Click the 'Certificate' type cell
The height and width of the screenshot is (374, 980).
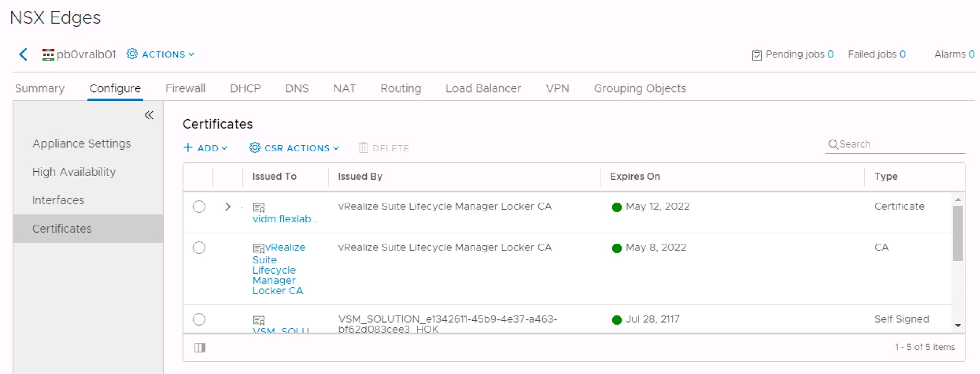899,206
